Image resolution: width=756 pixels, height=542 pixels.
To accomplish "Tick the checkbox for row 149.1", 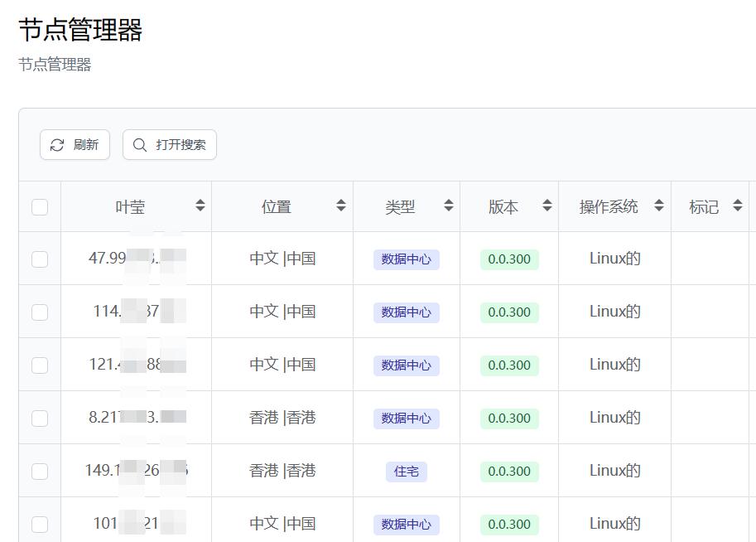I will tap(40, 471).
